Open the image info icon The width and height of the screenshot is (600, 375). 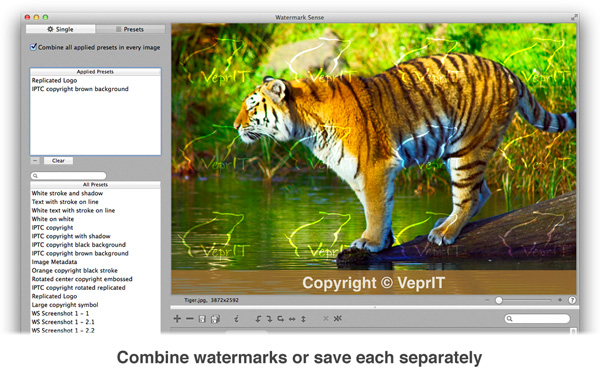pyautogui.click(x=236, y=318)
